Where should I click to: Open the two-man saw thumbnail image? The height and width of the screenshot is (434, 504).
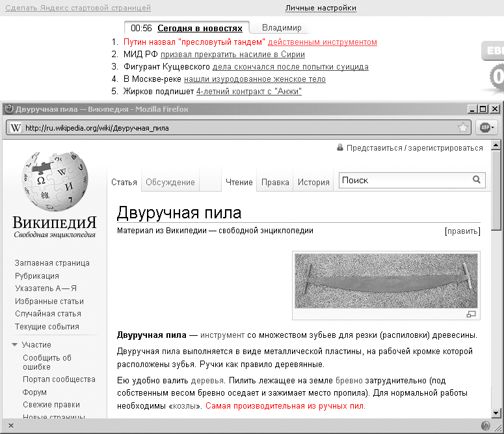pyautogui.click(x=386, y=281)
